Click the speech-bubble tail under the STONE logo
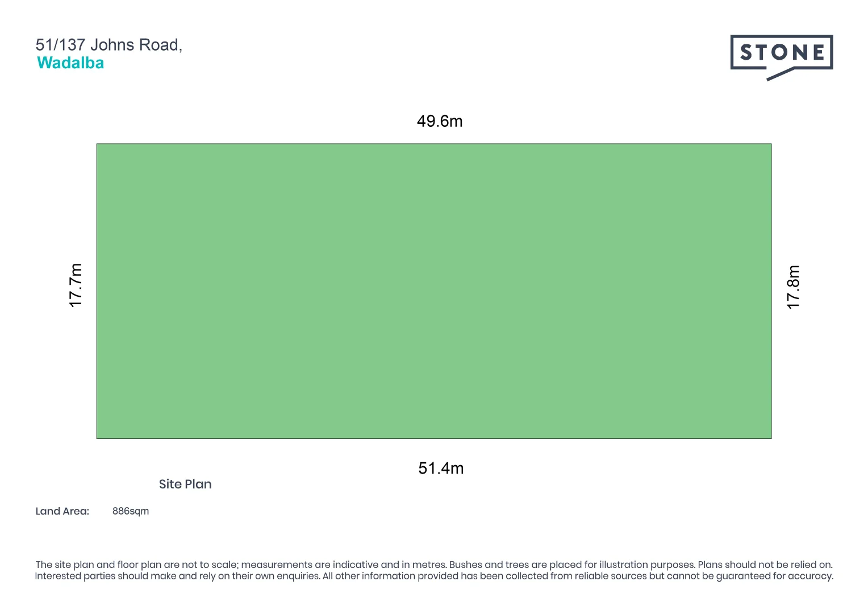The image size is (868, 614). point(778,74)
